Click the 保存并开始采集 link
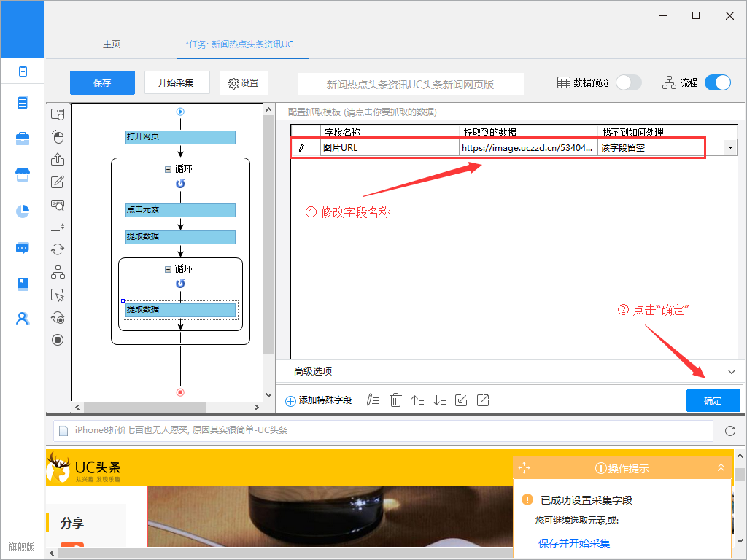The width and height of the screenshot is (747, 560). pos(574,543)
